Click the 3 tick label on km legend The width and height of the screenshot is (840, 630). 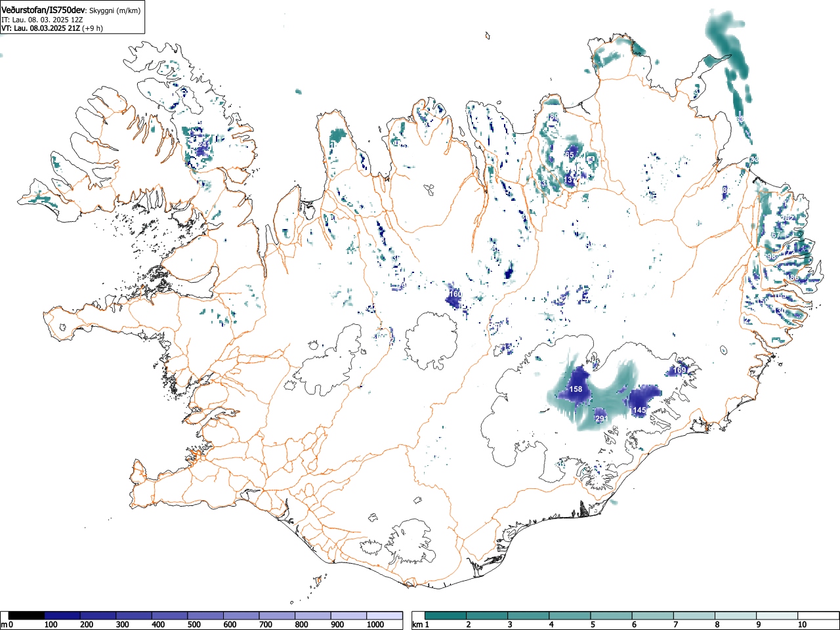coord(510,625)
